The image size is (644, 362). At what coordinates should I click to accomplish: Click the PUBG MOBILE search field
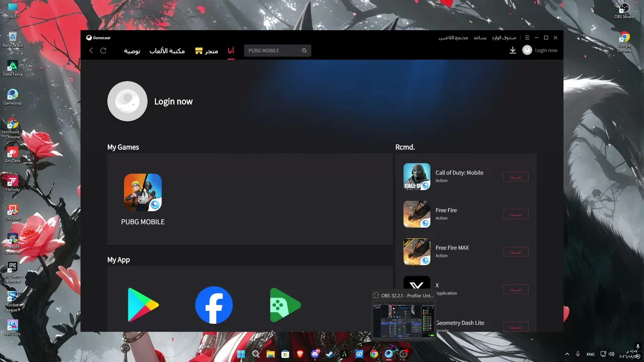[278, 50]
